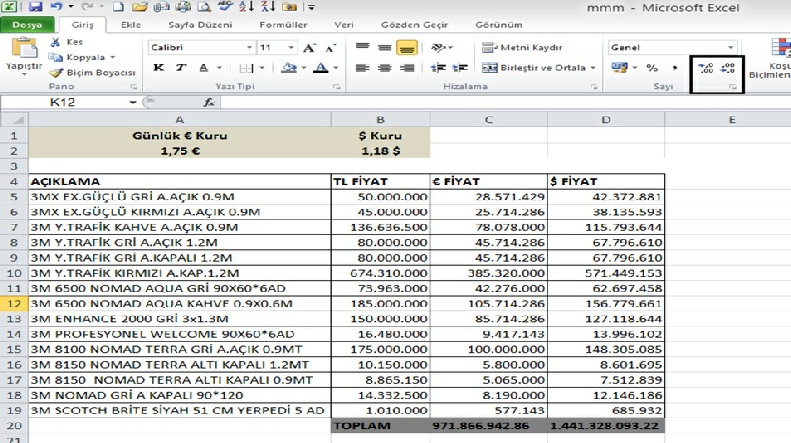
Task: Undo the last action
Action: pyautogui.click(x=56, y=7)
